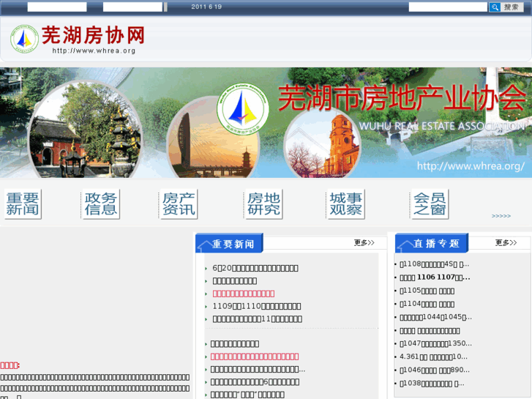Open live topic item mentioning 1104
The width and height of the screenshot is (532, 399).
coord(427,305)
